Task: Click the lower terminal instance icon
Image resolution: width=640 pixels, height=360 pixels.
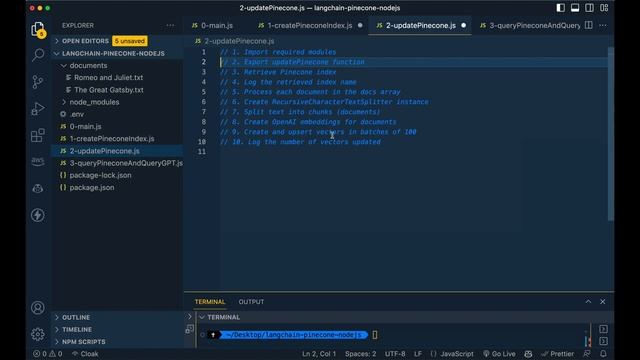Action: point(603,341)
